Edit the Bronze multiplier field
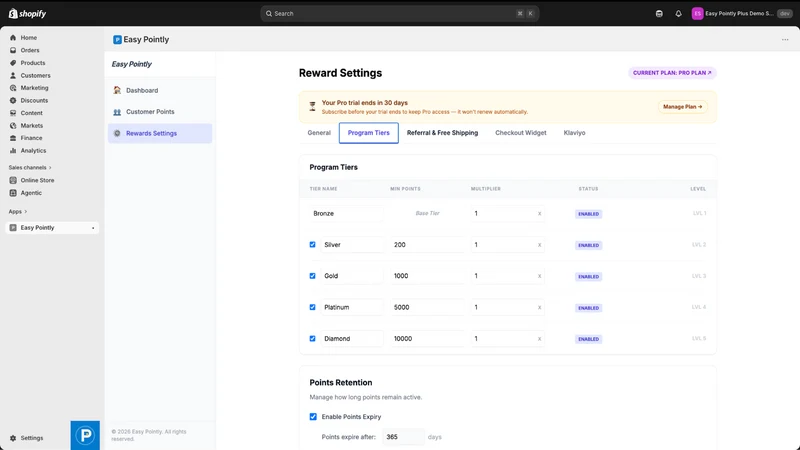Screen dimensions: 800x450 tap(507, 213)
